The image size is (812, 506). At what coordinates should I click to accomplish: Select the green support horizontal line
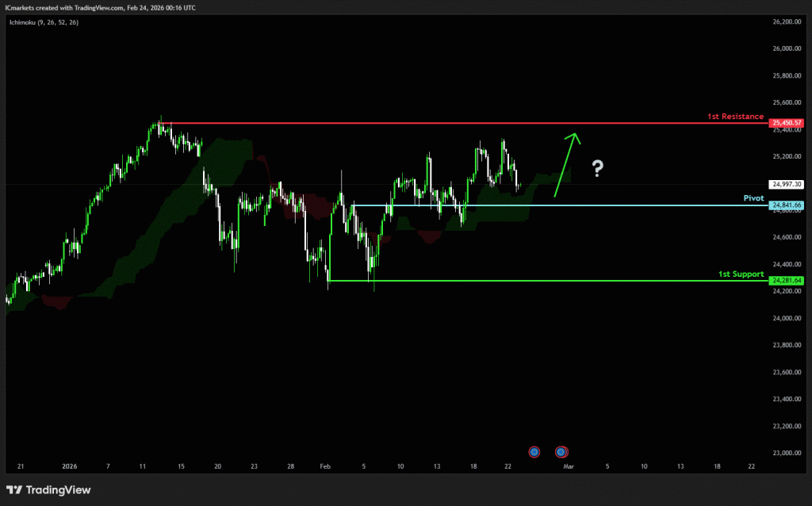(x=515, y=281)
